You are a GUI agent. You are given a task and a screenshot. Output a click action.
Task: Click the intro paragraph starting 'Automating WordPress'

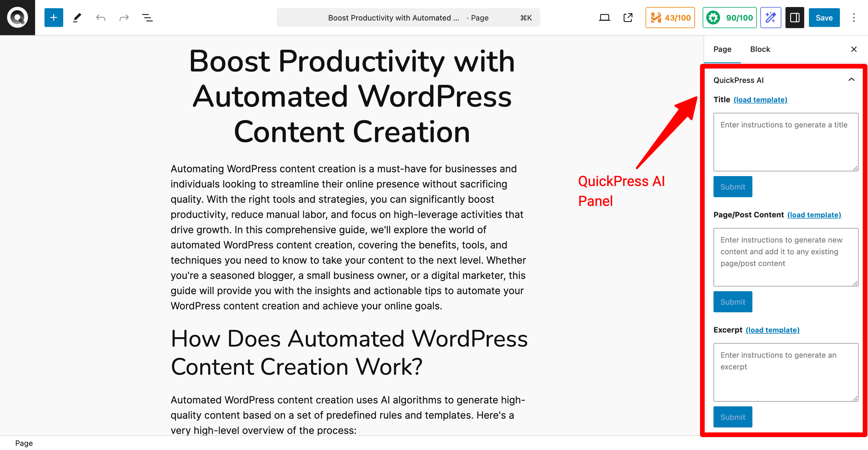pyautogui.click(x=349, y=237)
